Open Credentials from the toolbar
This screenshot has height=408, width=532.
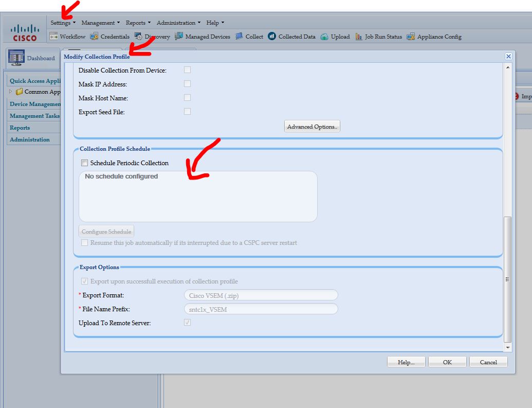point(94,37)
